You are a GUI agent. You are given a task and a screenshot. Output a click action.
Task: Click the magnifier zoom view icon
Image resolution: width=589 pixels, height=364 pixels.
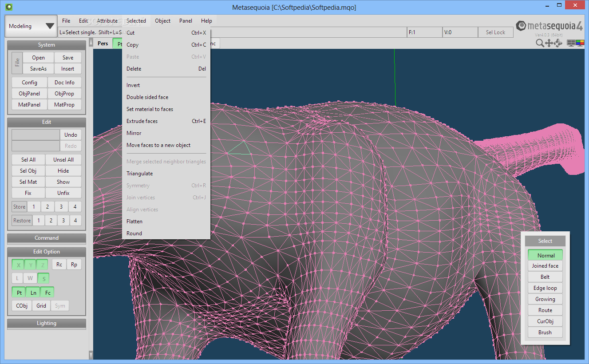pos(540,43)
